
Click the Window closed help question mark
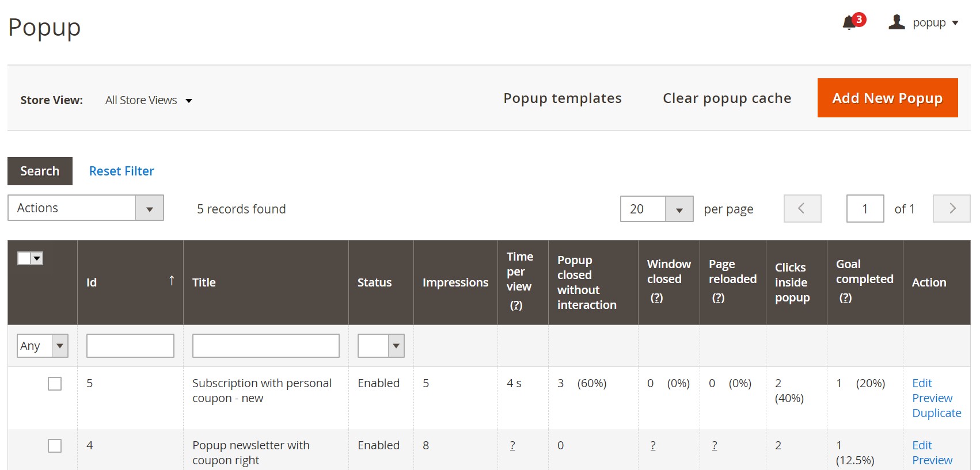656,298
